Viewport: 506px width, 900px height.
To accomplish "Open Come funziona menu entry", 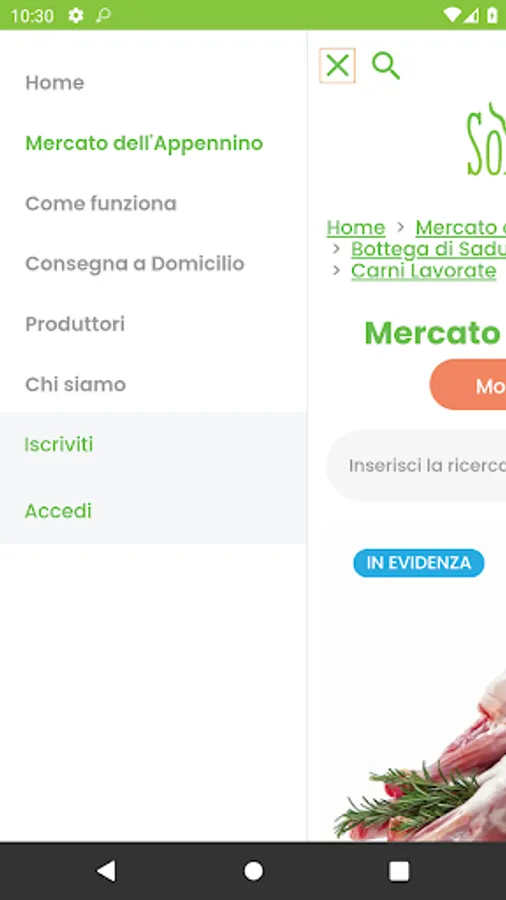I will point(101,203).
